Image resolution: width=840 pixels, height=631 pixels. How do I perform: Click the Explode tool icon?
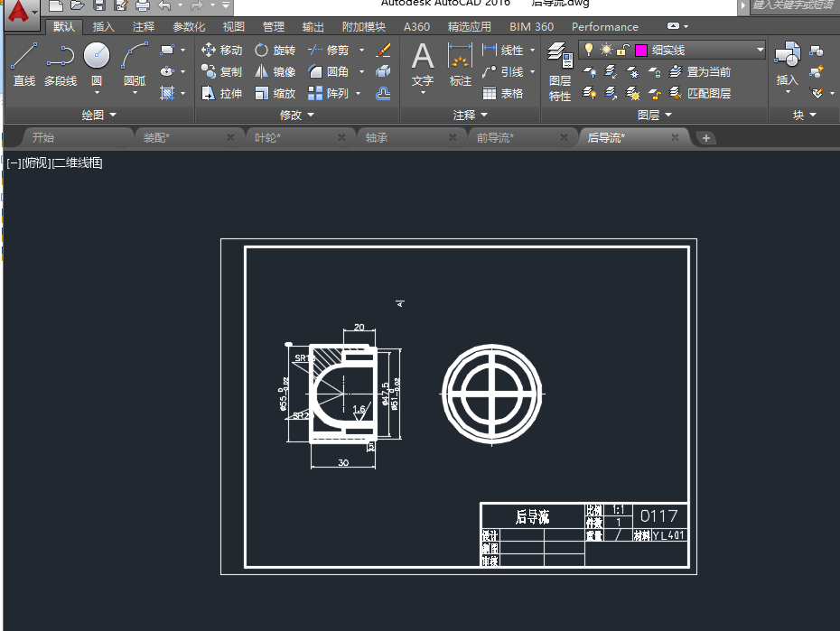[x=383, y=71]
